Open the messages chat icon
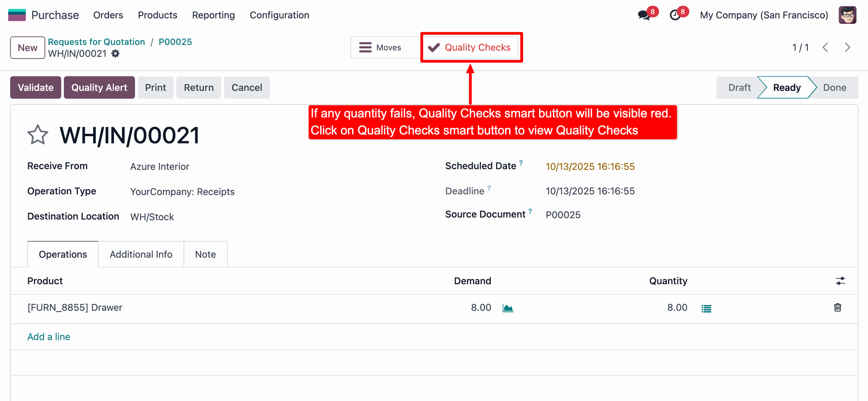The width and height of the screenshot is (868, 401). point(644,15)
